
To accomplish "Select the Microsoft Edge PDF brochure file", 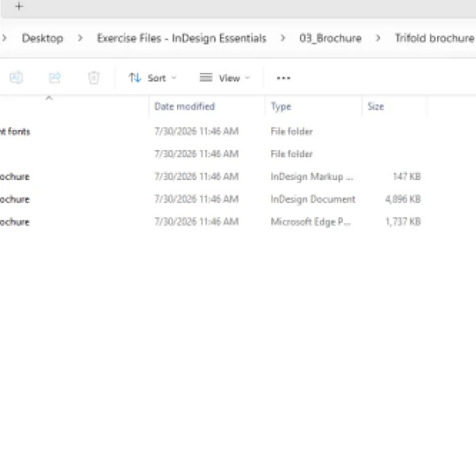I will (213, 222).
